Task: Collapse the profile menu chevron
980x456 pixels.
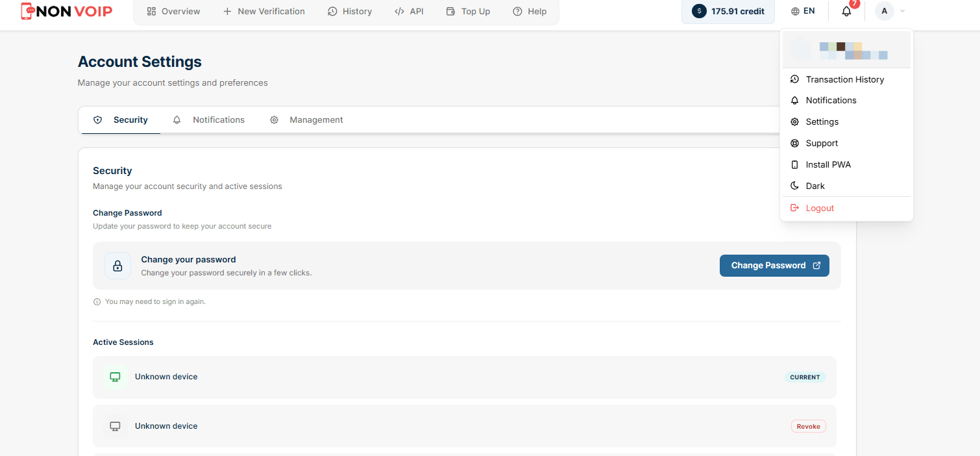Action: [x=902, y=11]
